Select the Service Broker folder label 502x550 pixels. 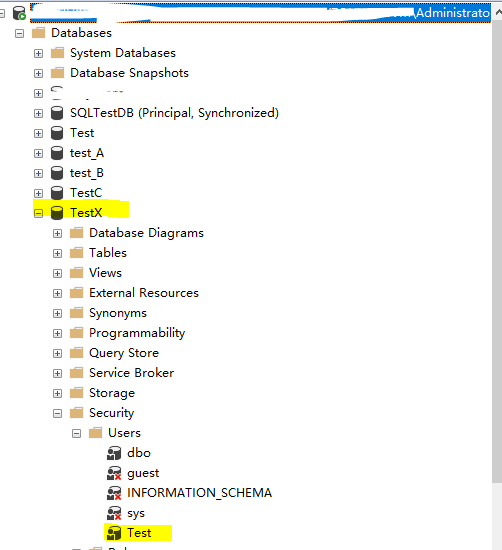click(131, 373)
